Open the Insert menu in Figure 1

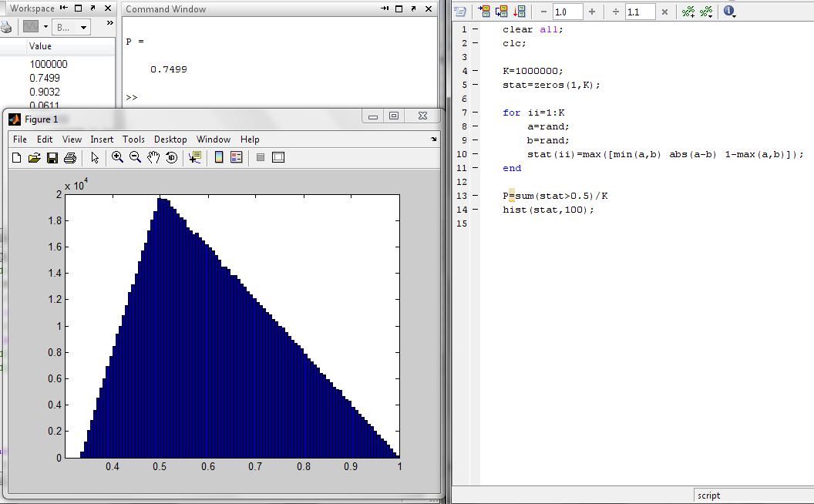point(102,139)
